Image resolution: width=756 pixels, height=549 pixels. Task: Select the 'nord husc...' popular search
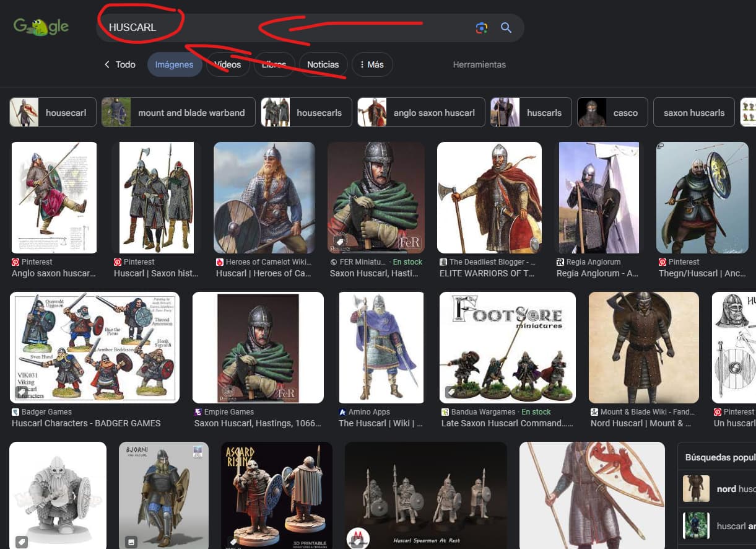point(717,489)
